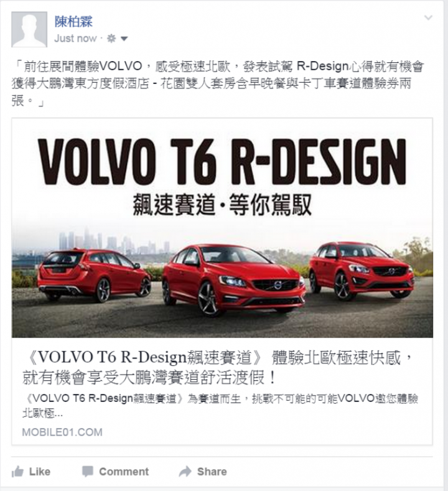448x491 pixels.
Task: Click the post text about 大鵬灣東方度假酒店
Action: [x=218, y=83]
